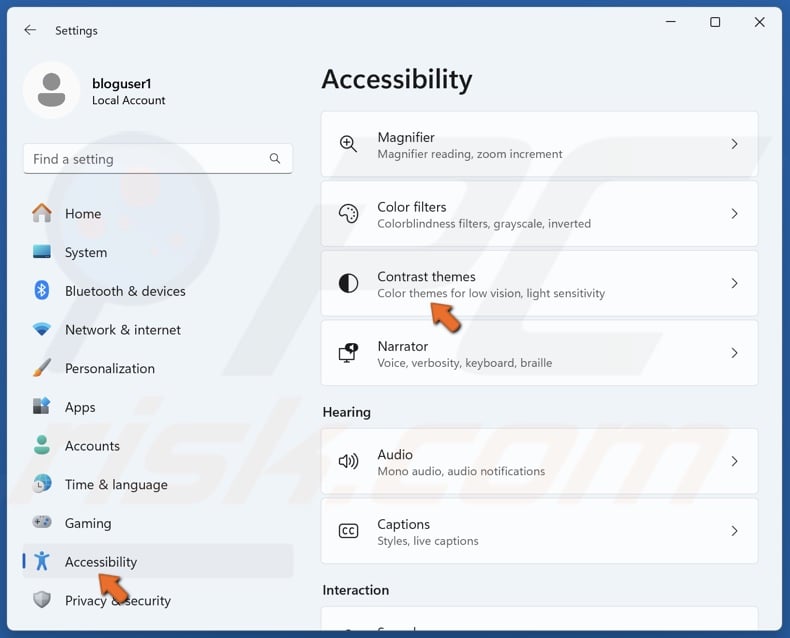This screenshot has width=790, height=638.
Task: Click 'Colorblindness filters, grayscale, inverted' description
Action: coord(484,224)
